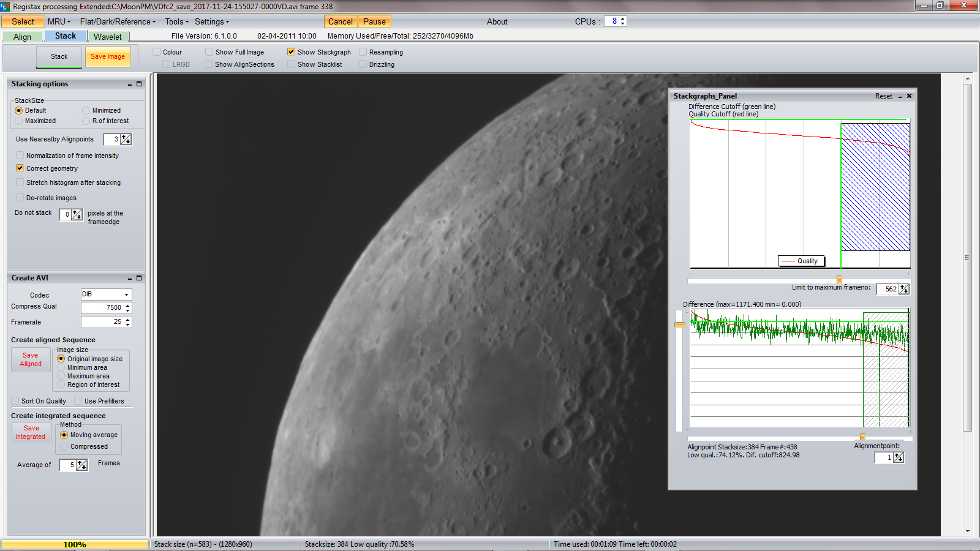Image resolution: width=980 pixels, height=551 pixels.
Task: Minimize the Create AVI panel
Action: [x=130, y=279]
